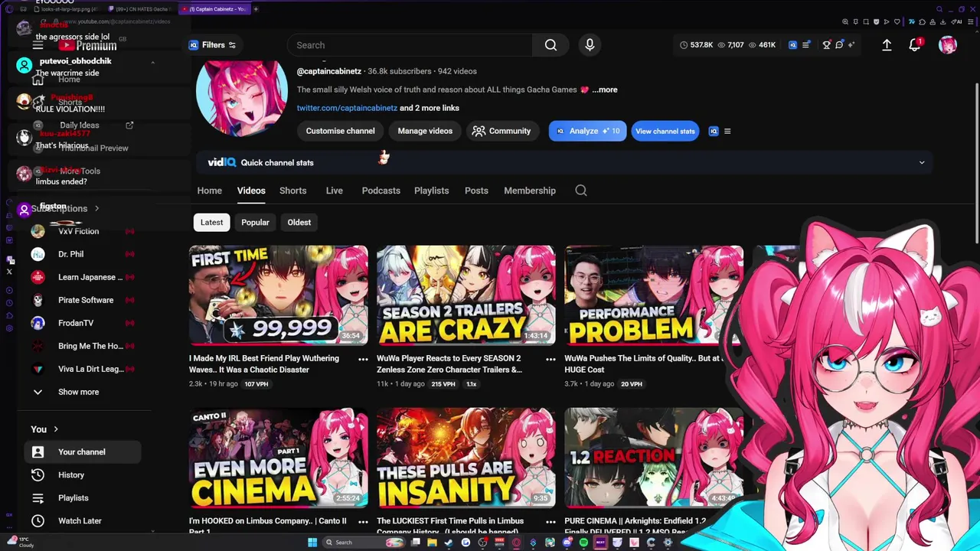
Task: Open options for WuWa Season 2 trailers video
Action: point(550,359)
